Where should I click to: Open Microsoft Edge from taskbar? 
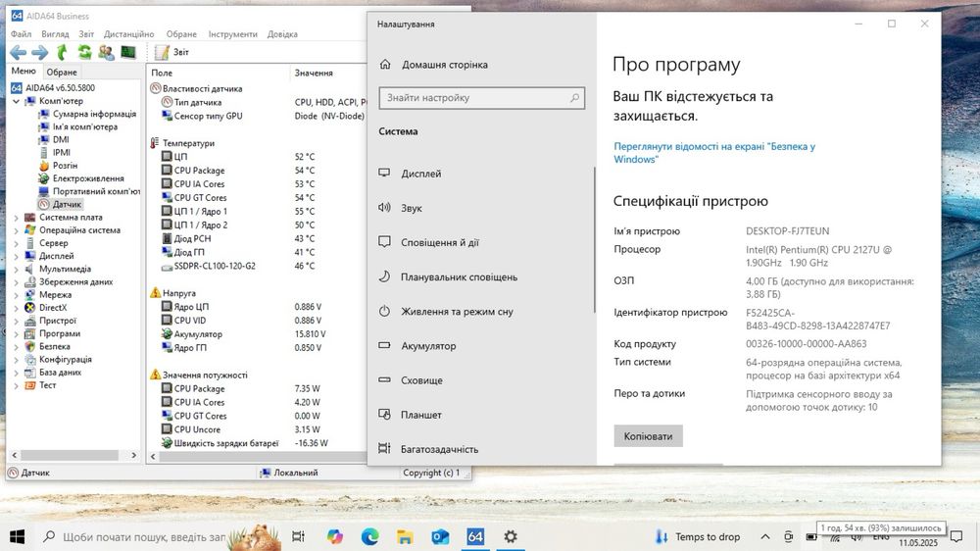click(x=369, y=536)
